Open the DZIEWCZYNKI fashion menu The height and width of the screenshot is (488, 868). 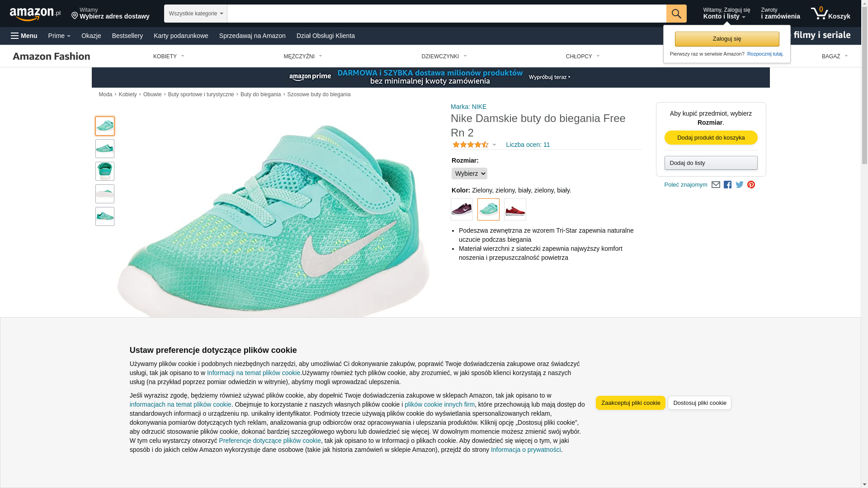point(444,56)
